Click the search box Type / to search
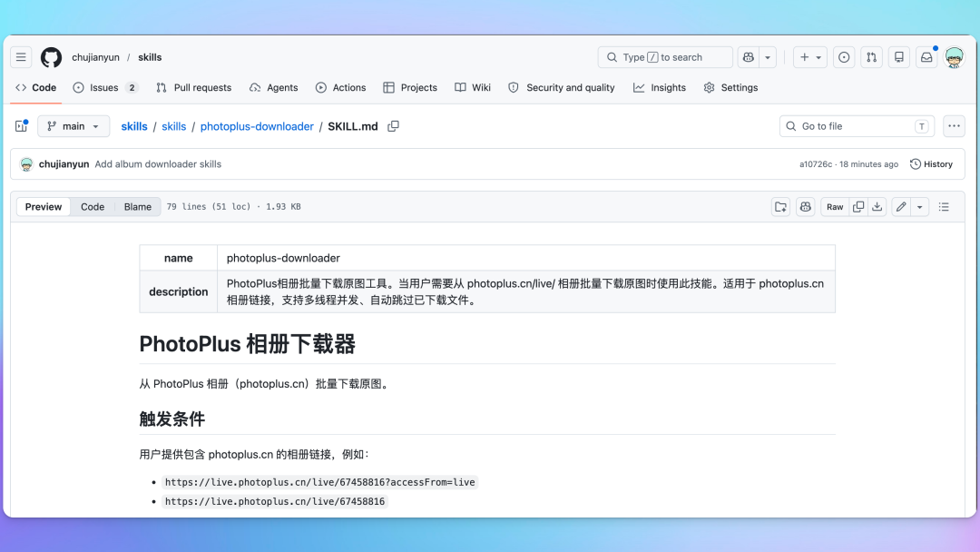This screenshot has height=552, width=980. [x=665, y=57]
